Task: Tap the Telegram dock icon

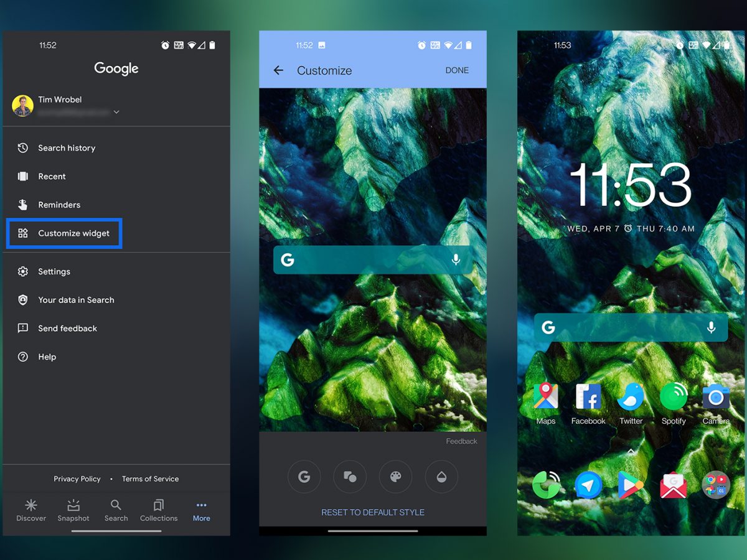Action: click(588, 485)
